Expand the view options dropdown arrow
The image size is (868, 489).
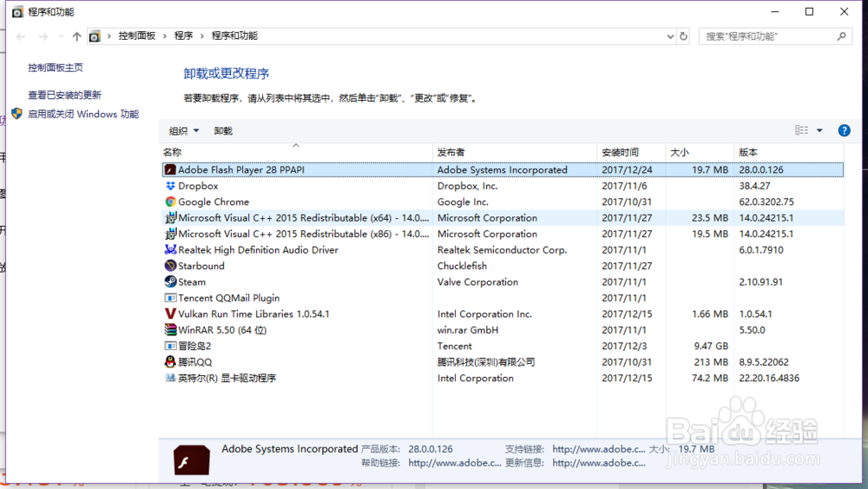(x=820, y=130)
